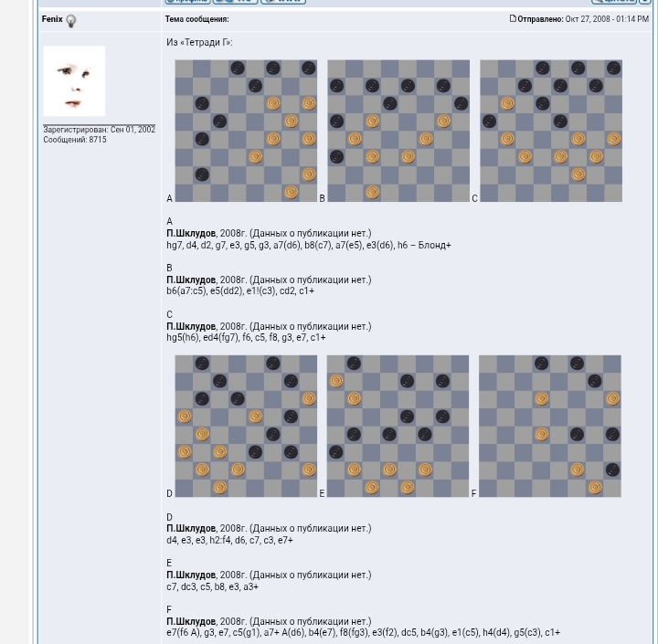Open checkers board diagram C
Screen dimensions: 658x644
(x=550, y=131)
